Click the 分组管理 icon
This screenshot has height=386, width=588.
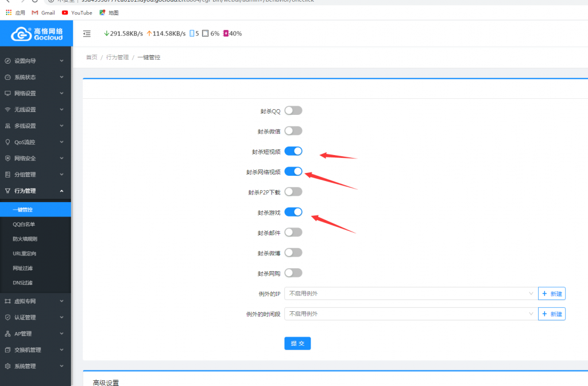[7, 175]
